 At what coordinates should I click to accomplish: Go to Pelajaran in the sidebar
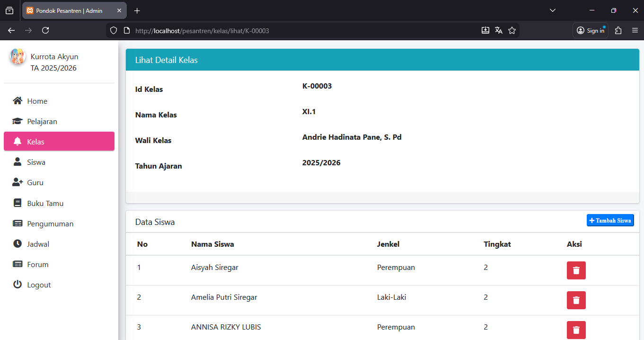pos(42,121)
